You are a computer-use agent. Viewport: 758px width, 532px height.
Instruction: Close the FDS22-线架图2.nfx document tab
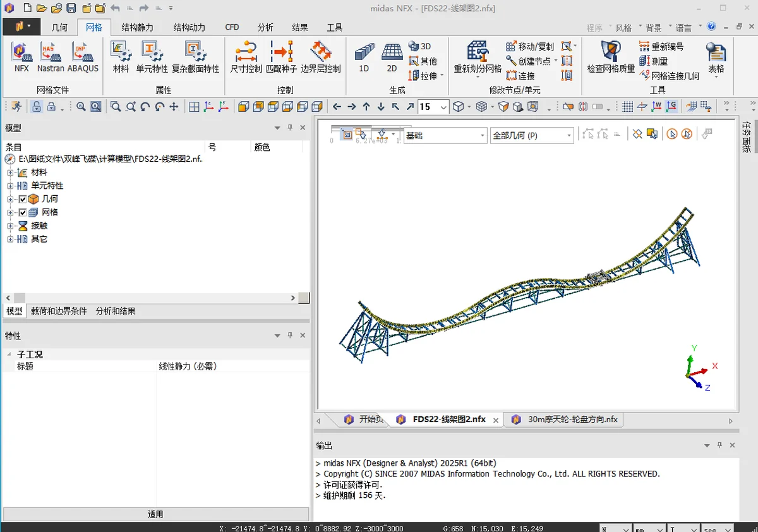pos(496,420)
